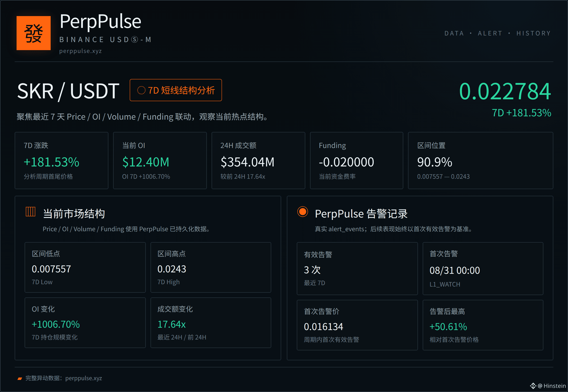Click 首次告警价 value 0.016134
This screenshot has width=568, height=392.
tap(323, 327)
